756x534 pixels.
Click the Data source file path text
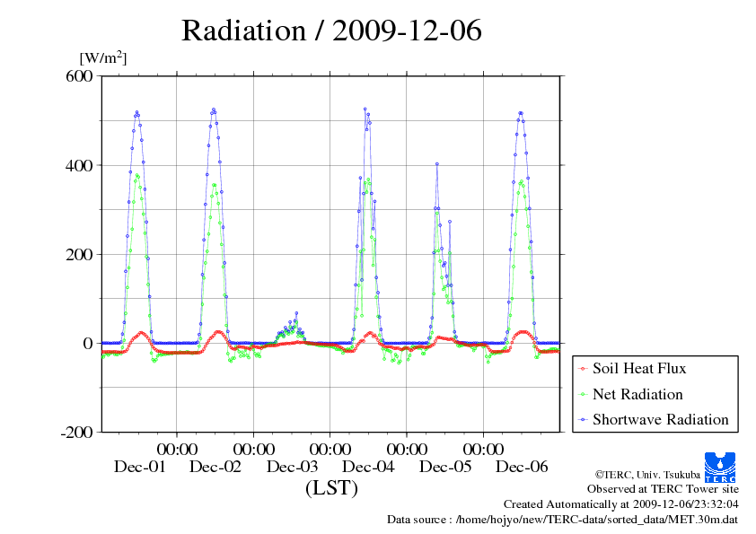562,520
